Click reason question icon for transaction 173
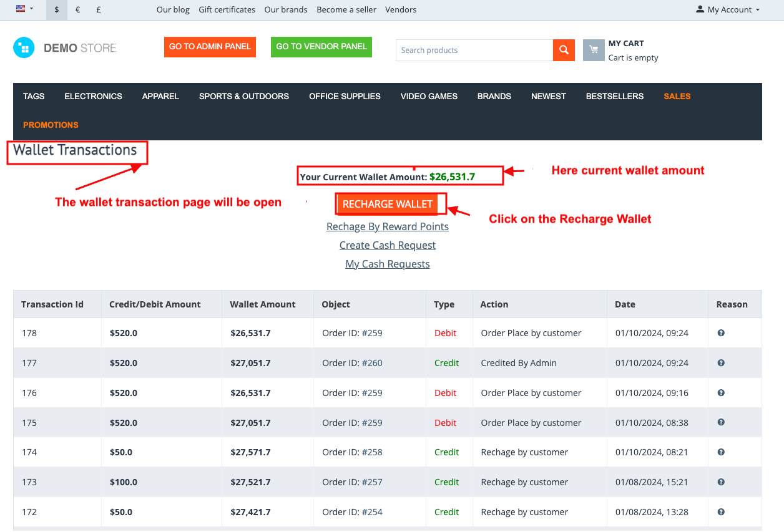Viewport: 784px width, 532px height. [x=721, y=482]
